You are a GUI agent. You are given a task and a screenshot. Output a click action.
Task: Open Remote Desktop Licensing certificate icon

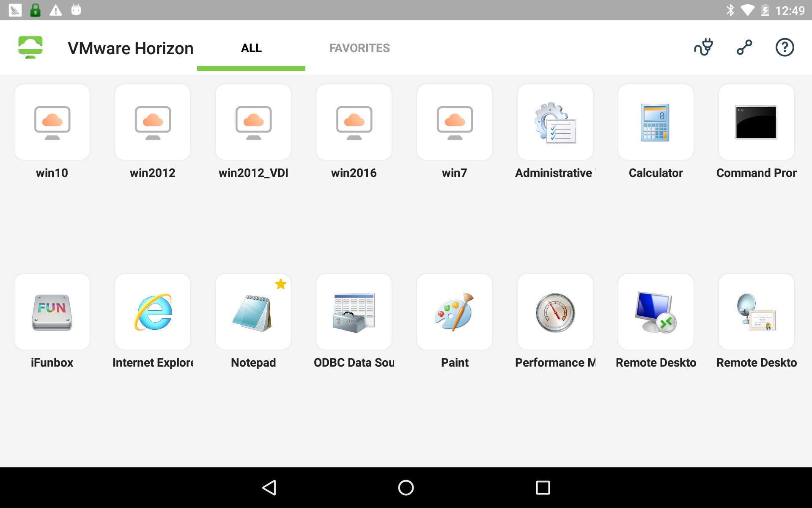(x=756, y=312)
